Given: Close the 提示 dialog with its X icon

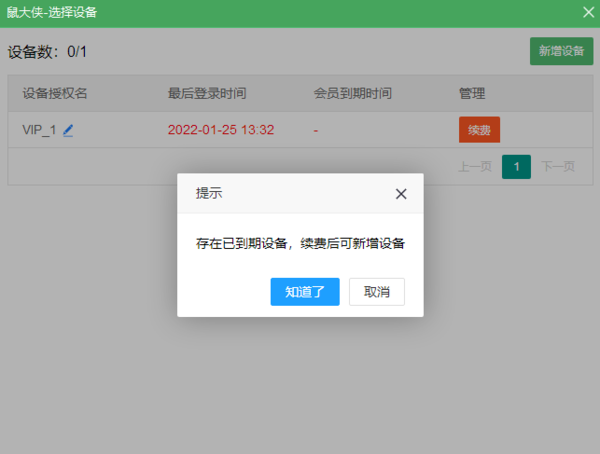Looking at the screenshot, I should click(x=401, y=194).
